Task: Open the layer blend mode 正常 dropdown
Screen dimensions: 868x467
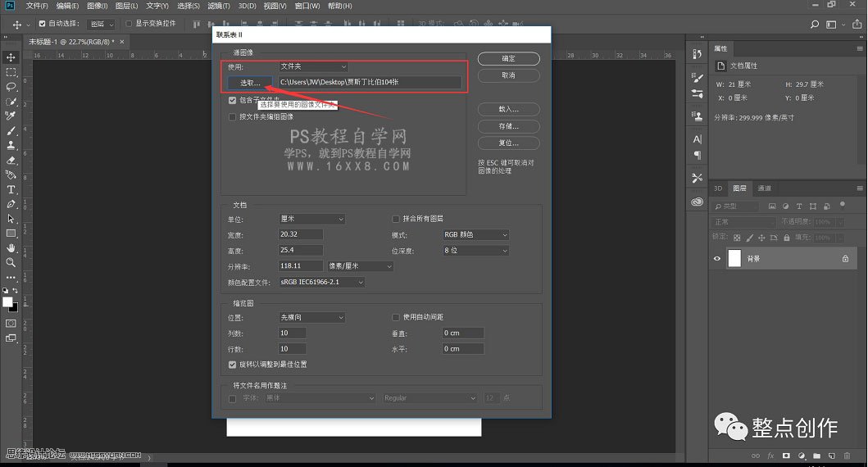Action: click(x=744, y=222)
